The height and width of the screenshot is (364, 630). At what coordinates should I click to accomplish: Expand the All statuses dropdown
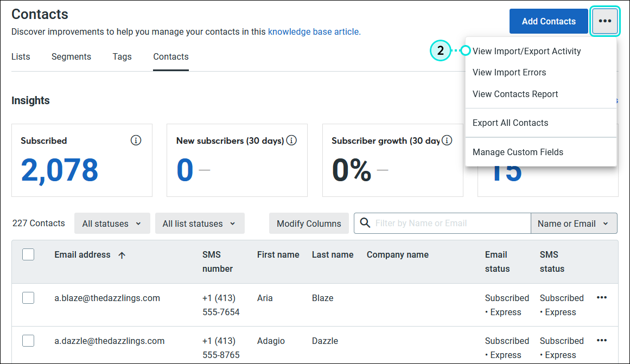tap(112, 223)
